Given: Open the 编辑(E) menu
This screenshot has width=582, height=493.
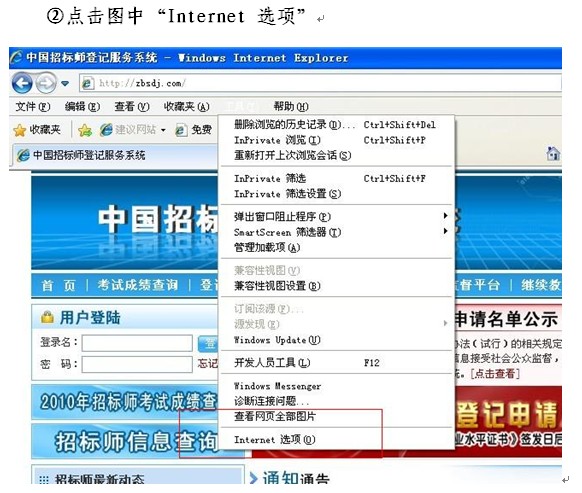Looking at the screenshot, I should (82, 107).
